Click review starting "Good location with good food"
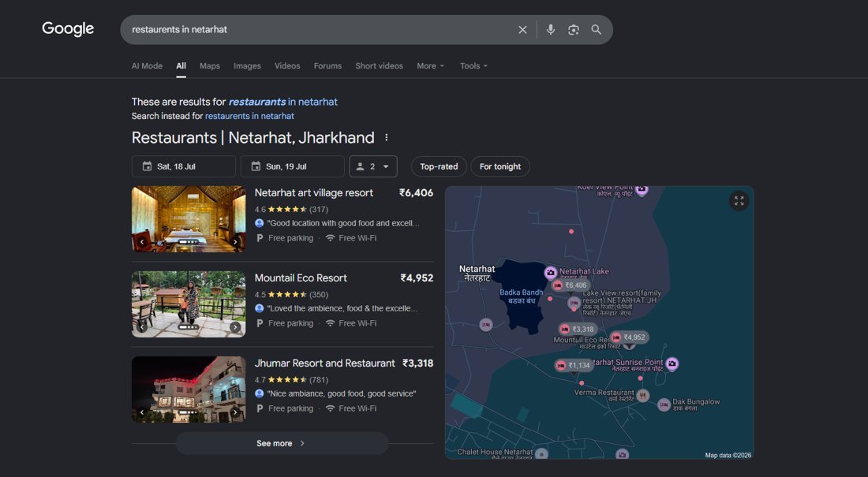868x477 pixels. point(343,224)
